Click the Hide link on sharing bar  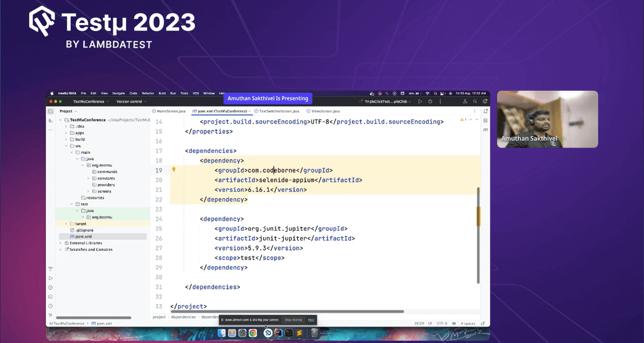pyautogui.click(x=311, y=320)
